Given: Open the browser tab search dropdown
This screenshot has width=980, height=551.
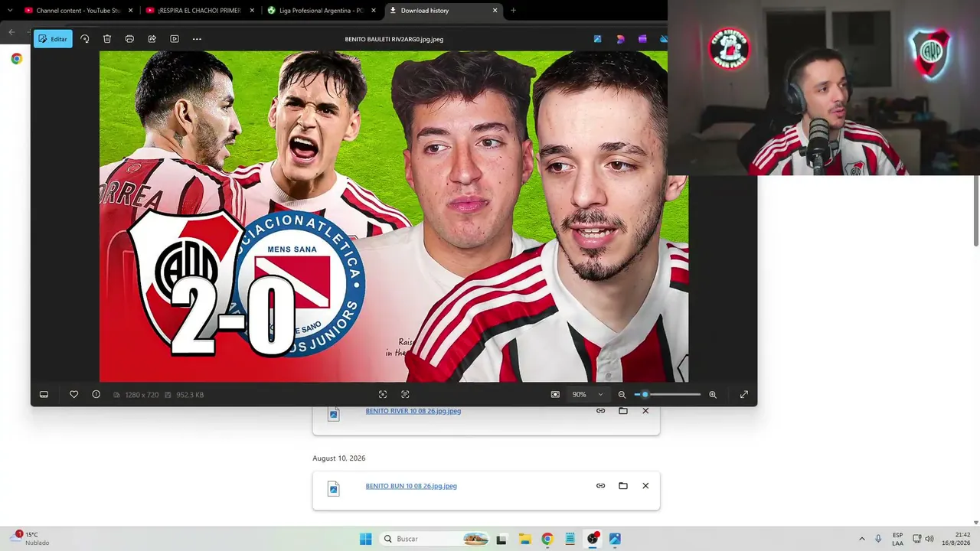Looking at the screenshot, I should point(10,11).
